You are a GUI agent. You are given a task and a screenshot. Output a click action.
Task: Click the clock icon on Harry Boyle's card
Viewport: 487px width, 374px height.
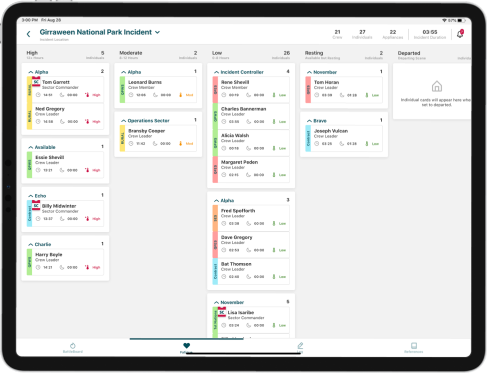click(x=38, y=267)
